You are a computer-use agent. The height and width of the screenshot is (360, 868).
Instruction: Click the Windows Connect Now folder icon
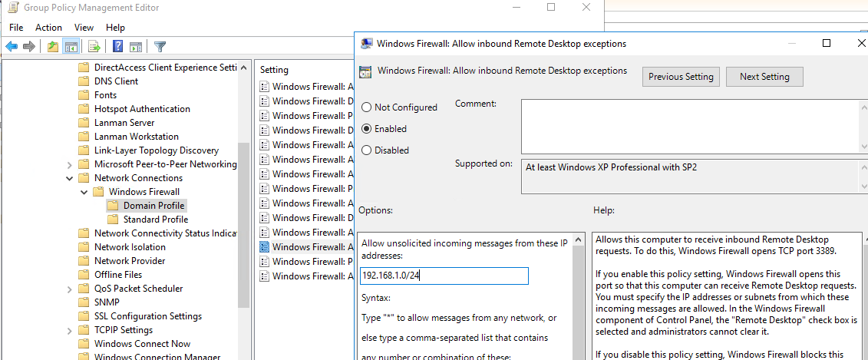[x=84, y=344]
